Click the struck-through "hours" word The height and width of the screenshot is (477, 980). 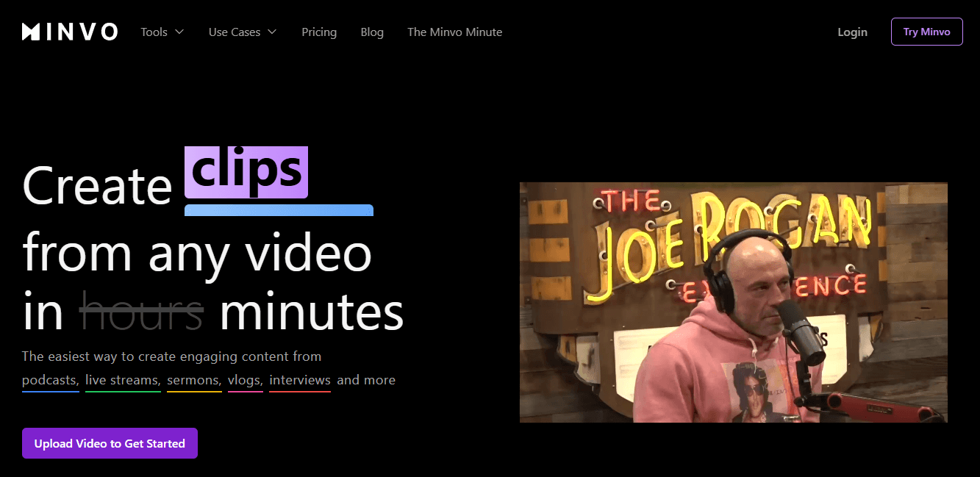(141, 312)
